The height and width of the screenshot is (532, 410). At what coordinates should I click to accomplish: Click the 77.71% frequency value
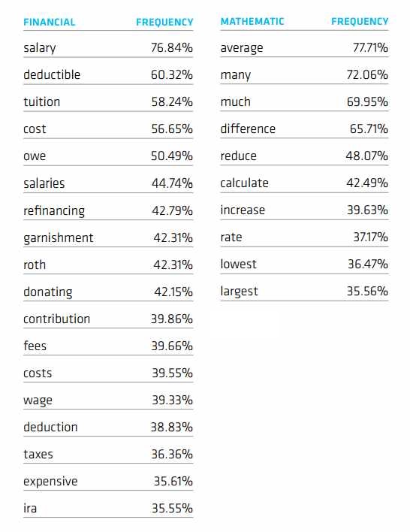click(x=370, y=47)
